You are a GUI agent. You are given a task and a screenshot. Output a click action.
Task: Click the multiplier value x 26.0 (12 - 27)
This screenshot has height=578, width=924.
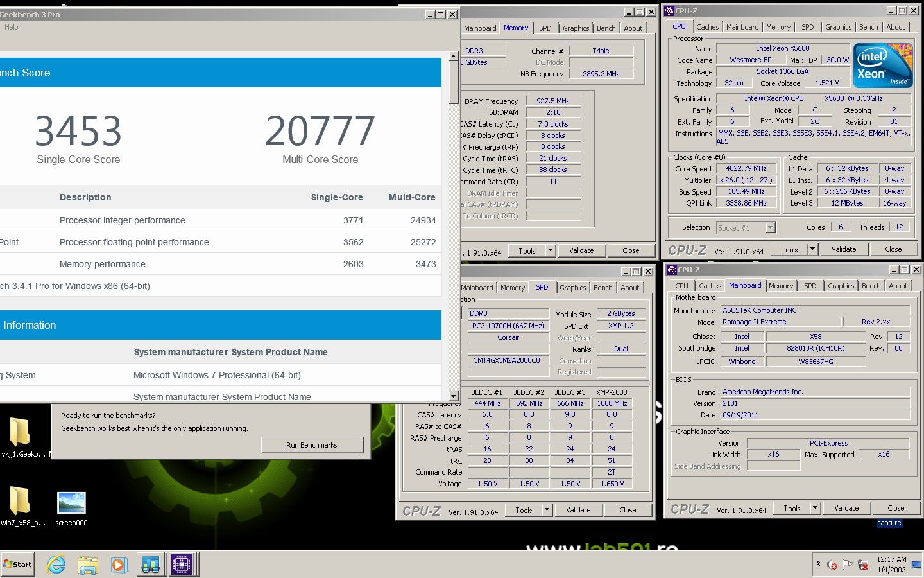[746, 180]
